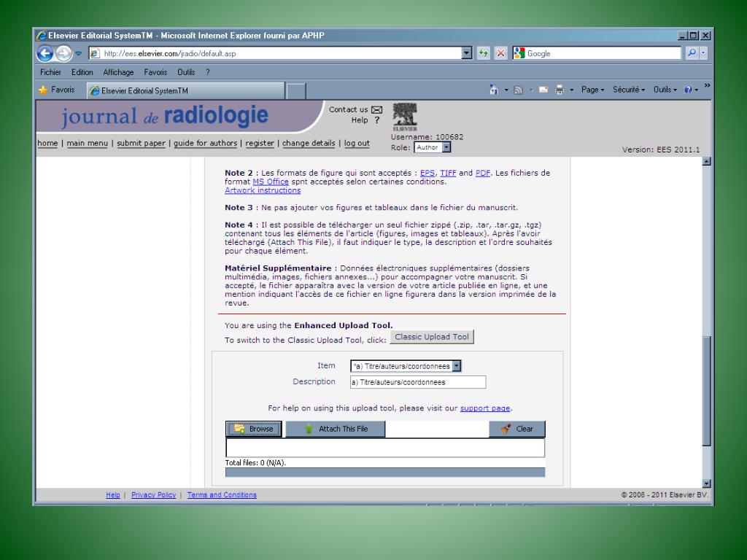747x560 pixels.
Task: Open the Fichier menu
Action: (50, 72)
